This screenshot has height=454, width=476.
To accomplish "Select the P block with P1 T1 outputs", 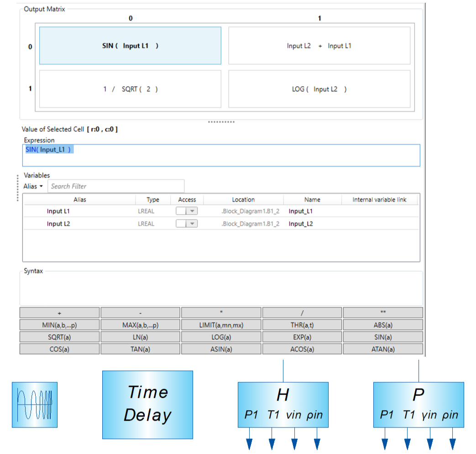I will (x=418, y=405).
